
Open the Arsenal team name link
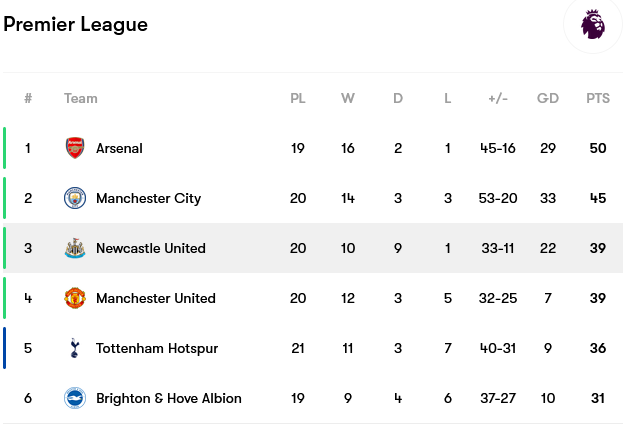pyautogui.click(x=119, y=148)
